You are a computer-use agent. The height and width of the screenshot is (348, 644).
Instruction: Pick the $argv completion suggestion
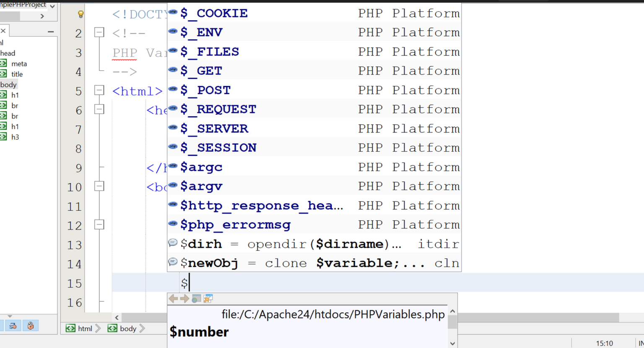tap(201, 186)
